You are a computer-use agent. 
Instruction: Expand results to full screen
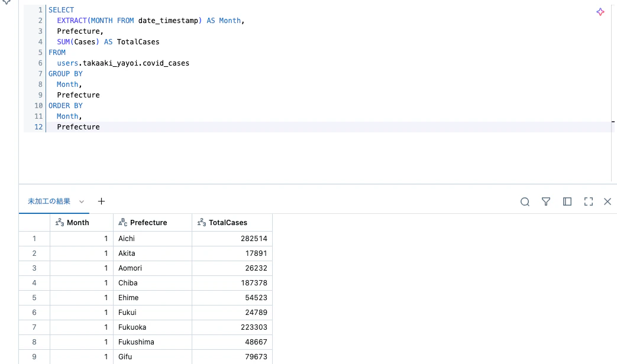coord(588,201)
